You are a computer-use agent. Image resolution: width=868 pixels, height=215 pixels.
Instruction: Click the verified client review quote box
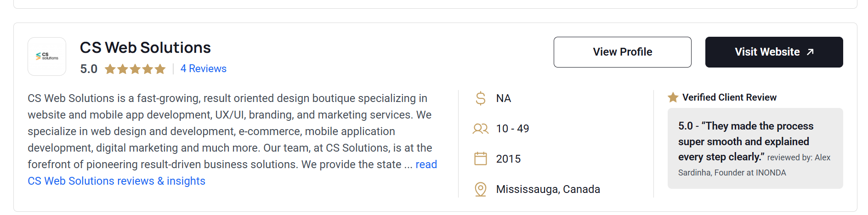coord(755,148)
